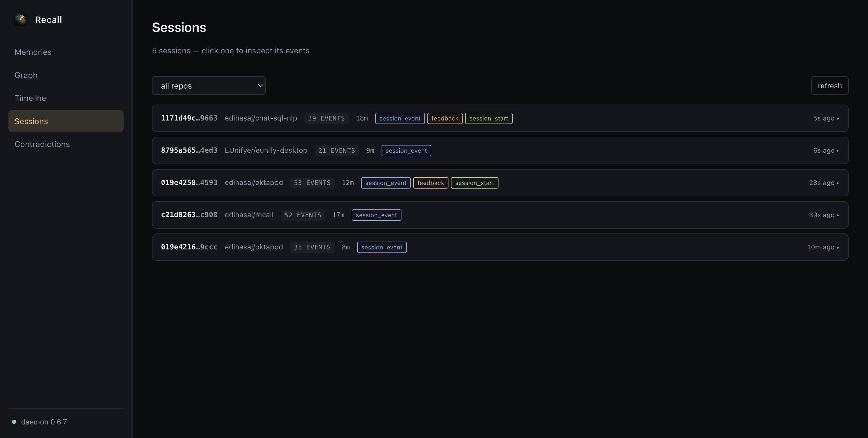Click the Recall app logo icon
Viewport: 868px width, 438px height.
pyautogui.click(x=20, y=20)
